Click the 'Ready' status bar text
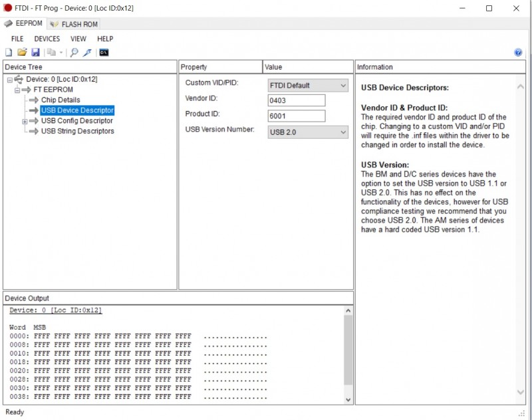This screenshot has width=532, height=420. (15, 412)
